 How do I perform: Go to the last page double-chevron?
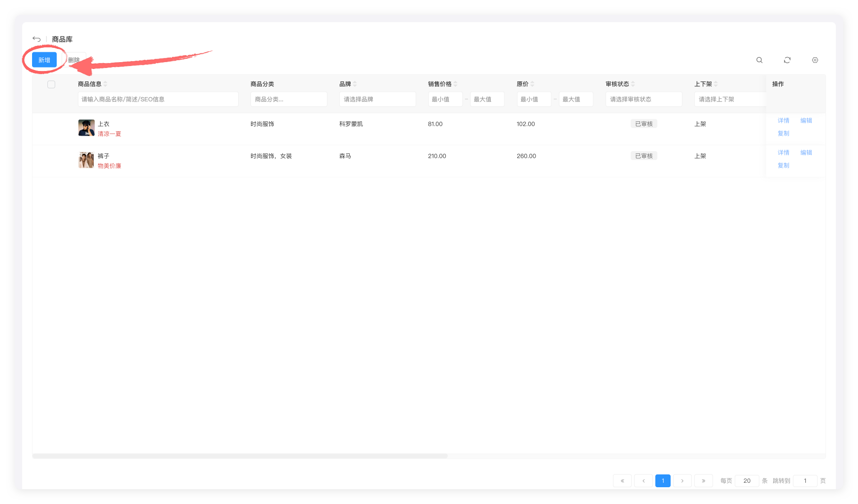click(x=703, y=481)
